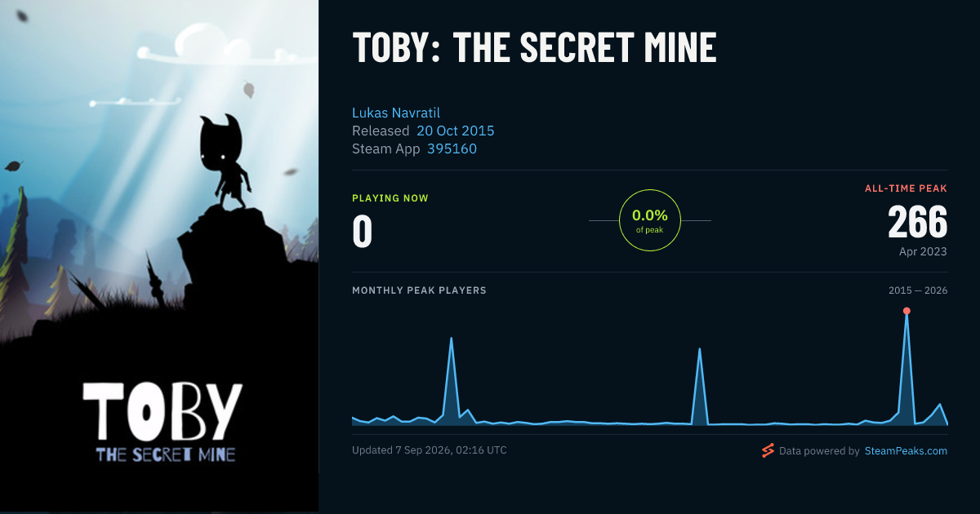
Task: Click the red all-time peak marker dot
Action: pyautogui.click(x=906, y=311)
